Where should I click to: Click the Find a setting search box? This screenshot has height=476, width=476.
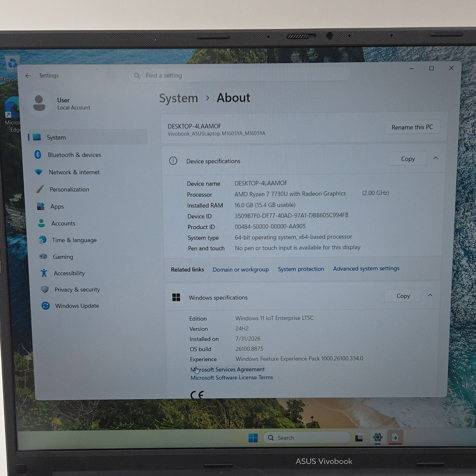tap(240, 75)
